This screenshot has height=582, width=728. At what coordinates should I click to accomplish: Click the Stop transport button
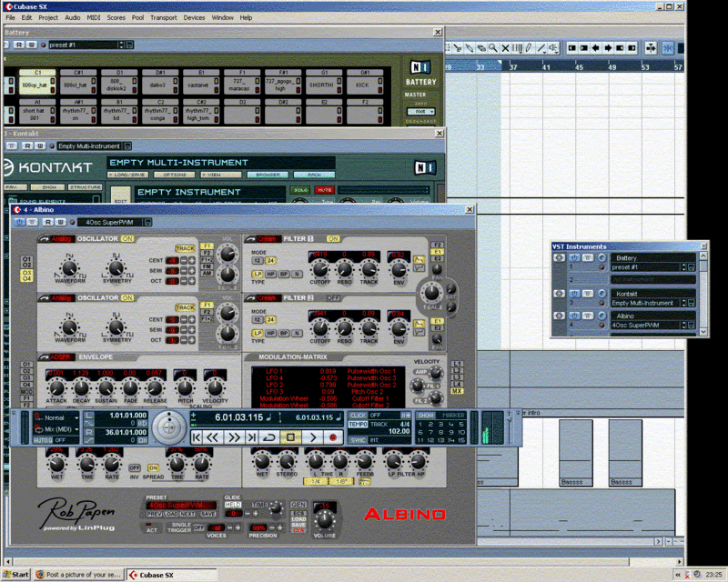tap(290, 437)
